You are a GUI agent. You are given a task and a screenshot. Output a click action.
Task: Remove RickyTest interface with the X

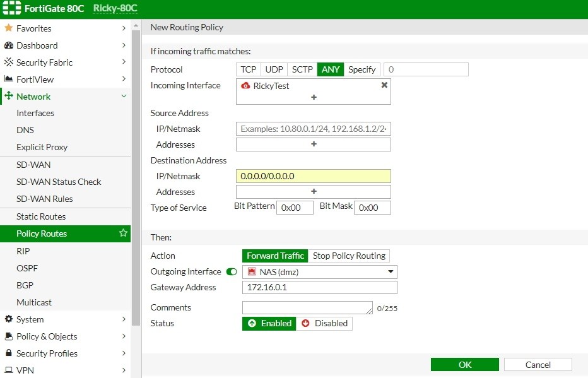pos(384,85)
